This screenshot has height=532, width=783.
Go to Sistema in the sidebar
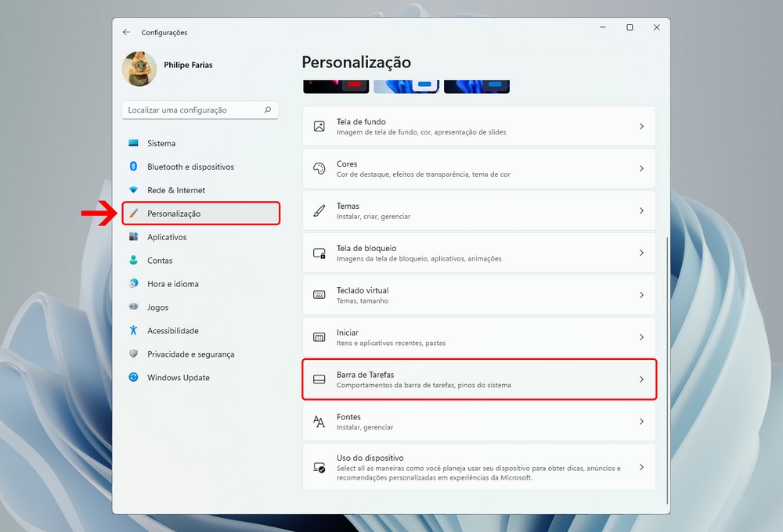pyautogui.click(x=161, y=143)
